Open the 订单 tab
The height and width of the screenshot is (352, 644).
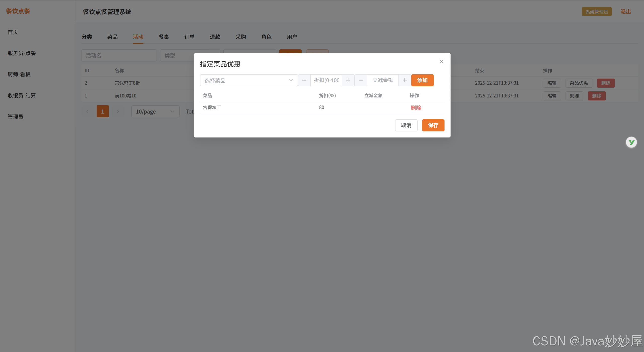(x=189, y=37)
